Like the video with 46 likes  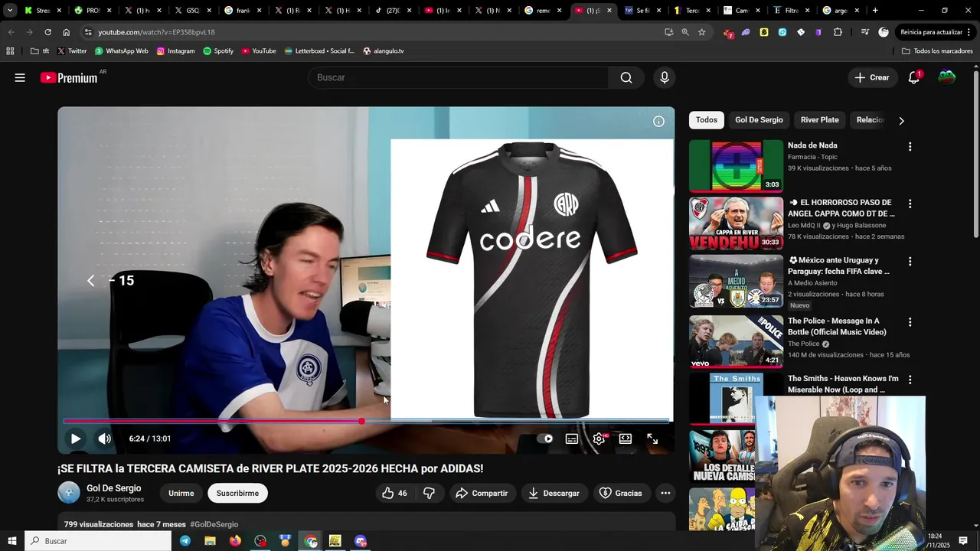(394, 493)
